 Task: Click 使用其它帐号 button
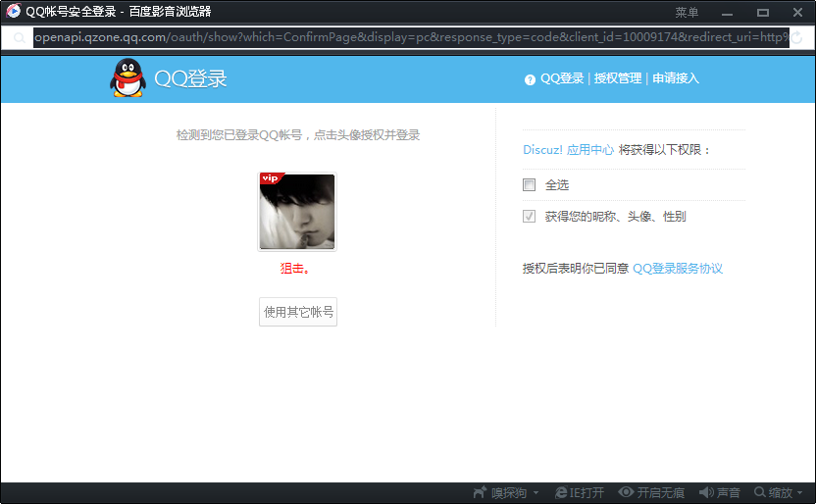[298, 312]
